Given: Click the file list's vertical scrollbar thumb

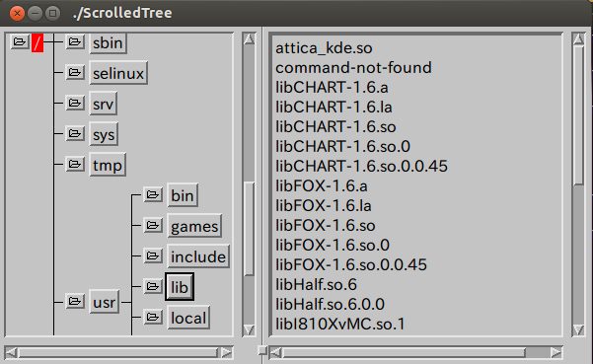Looking at the screenshot, I should (x=578, y=115).
